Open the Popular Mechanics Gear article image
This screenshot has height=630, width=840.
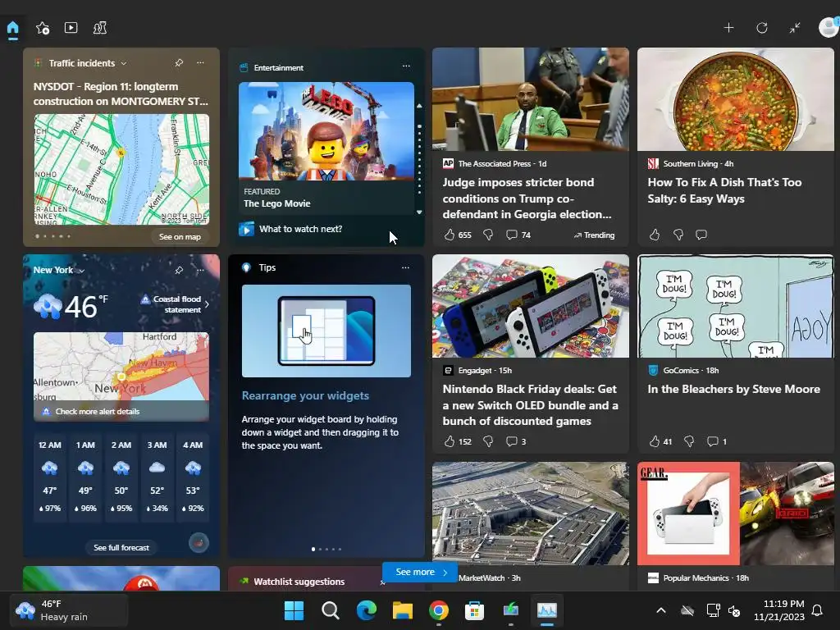736,514
